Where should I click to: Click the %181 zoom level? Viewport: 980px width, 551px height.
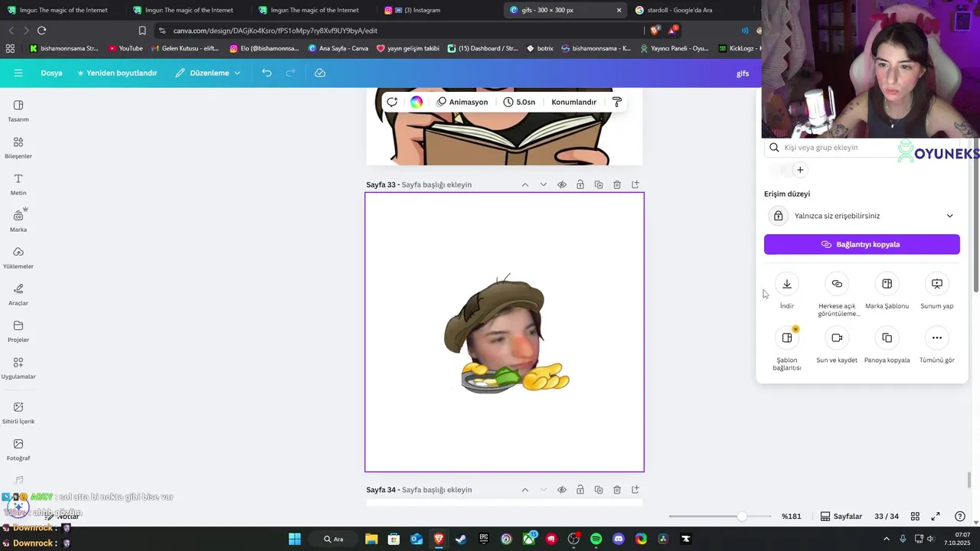click(x=792, y=517)
